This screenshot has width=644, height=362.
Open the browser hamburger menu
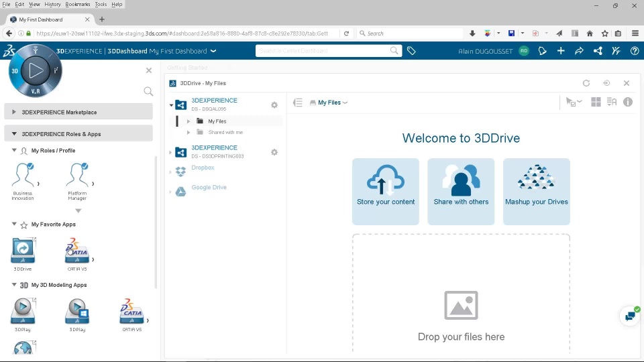(x=635, y=34)
